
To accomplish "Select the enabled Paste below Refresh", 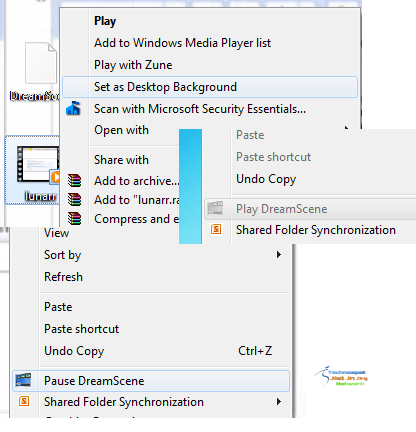I will (x=58, y=307).
